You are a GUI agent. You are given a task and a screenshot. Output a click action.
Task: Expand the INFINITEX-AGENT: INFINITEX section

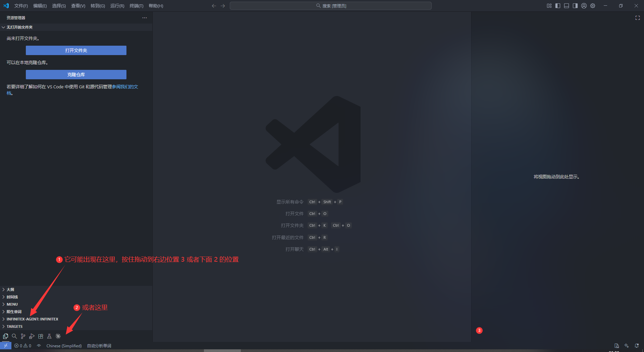point(32,319)
